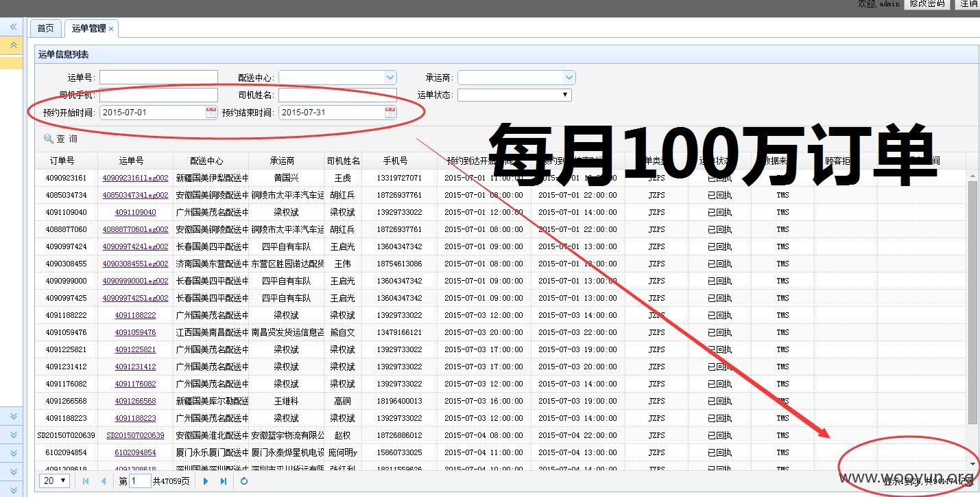Image resolution: width=980 pixels, height=497 pixels.
Task: Open waybill link 40909990001eg002
Action: 135,281
